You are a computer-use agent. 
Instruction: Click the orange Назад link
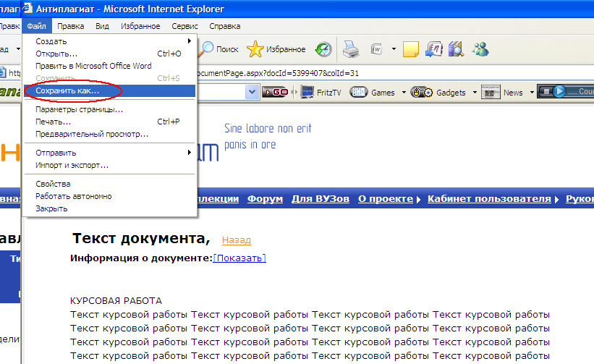click(x=237, y=240)
